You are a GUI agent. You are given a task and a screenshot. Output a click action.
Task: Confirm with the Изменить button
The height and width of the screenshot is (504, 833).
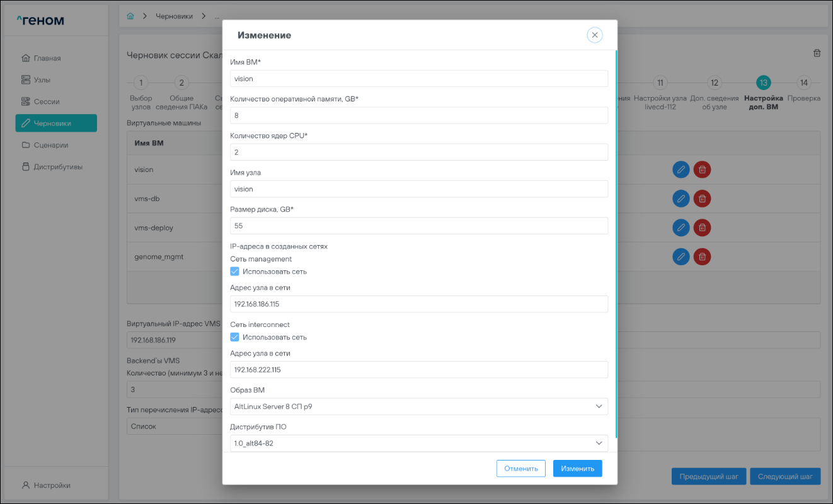pos(577,468)
